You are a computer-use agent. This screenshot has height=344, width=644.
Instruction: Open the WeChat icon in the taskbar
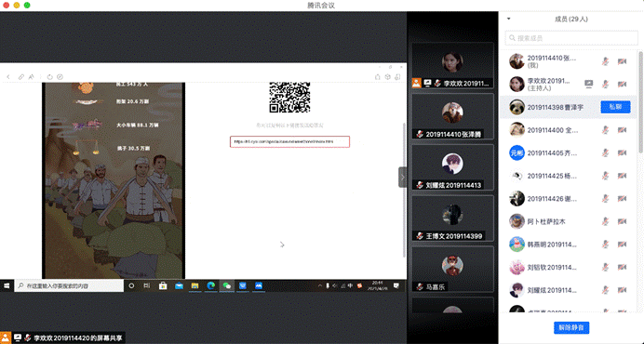(227, 285)
